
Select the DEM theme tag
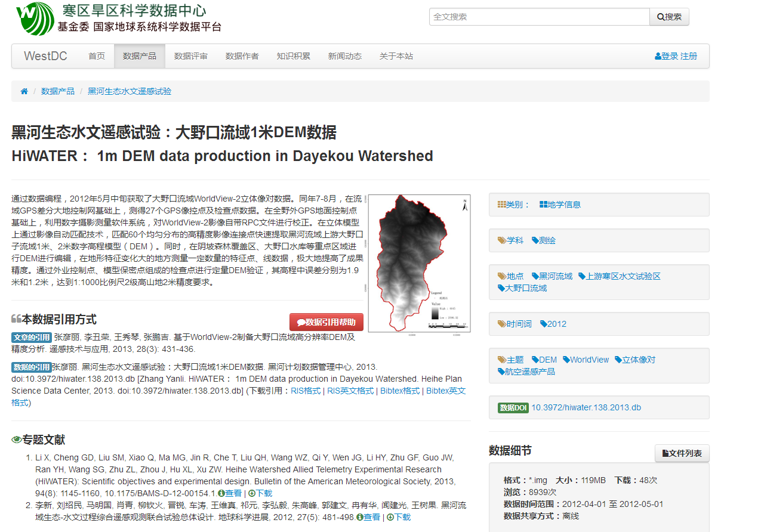(x=544, y=360)
